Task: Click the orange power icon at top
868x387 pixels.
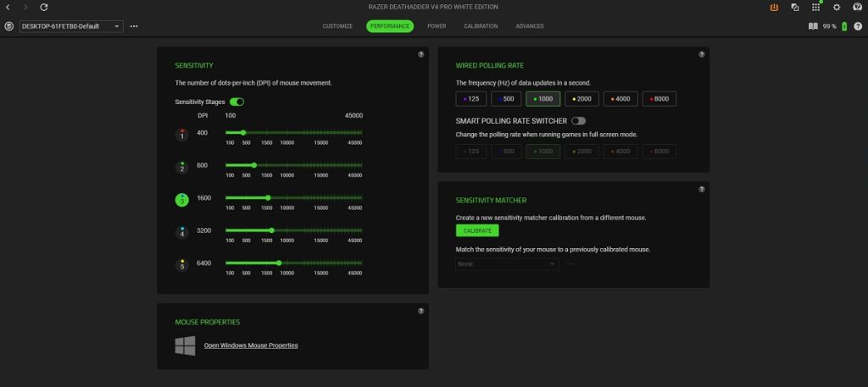Action: (x=775, y=7)
